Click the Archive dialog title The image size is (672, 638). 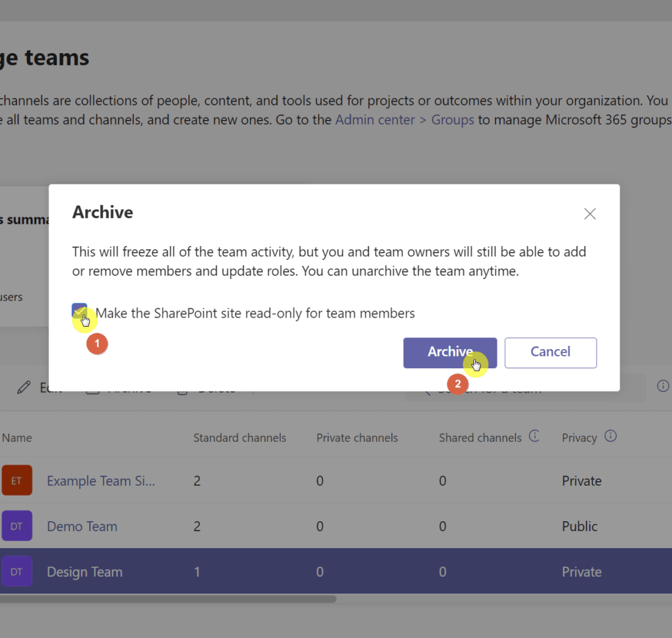(x=102, y=212)
